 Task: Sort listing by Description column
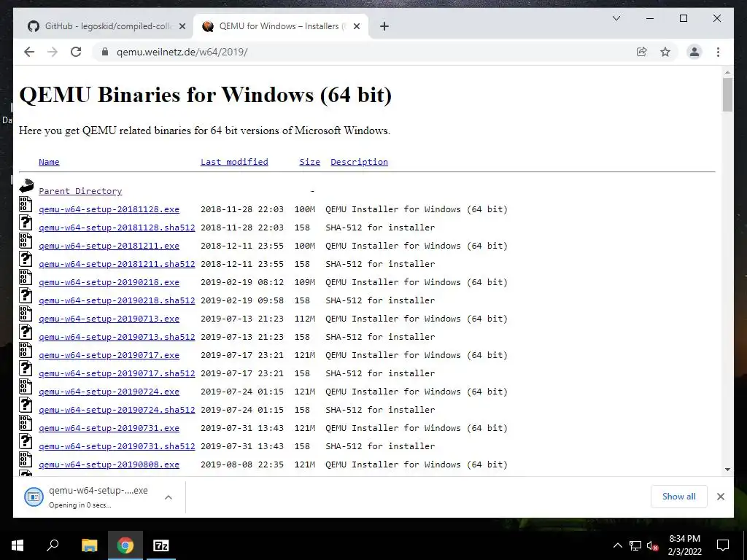coord(359,162)
